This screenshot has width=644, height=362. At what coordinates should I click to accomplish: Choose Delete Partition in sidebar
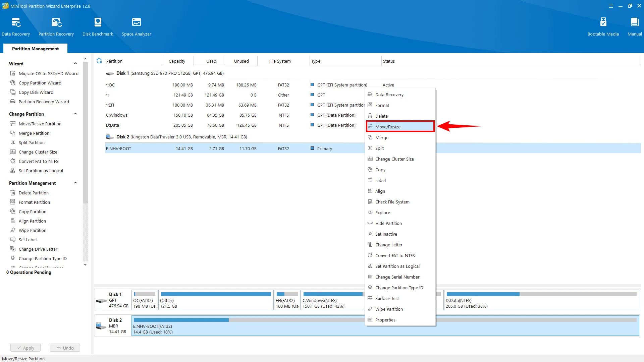(30, 193)
